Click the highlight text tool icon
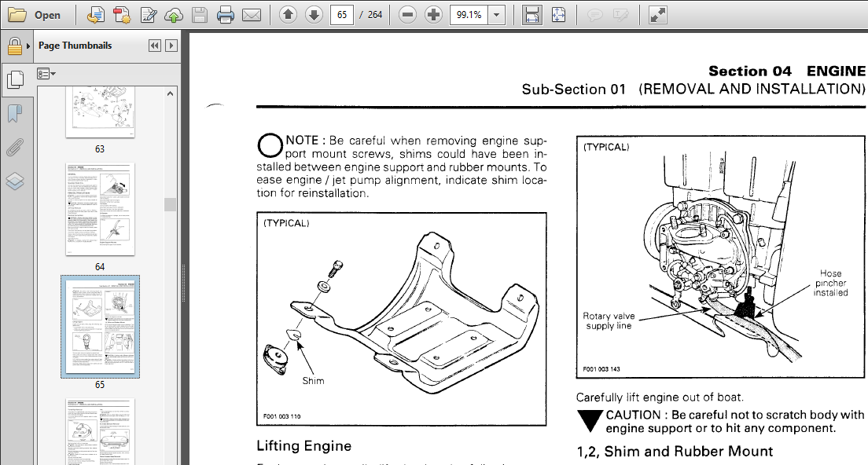This screenshot has height=465, width=868. [620, 15]
